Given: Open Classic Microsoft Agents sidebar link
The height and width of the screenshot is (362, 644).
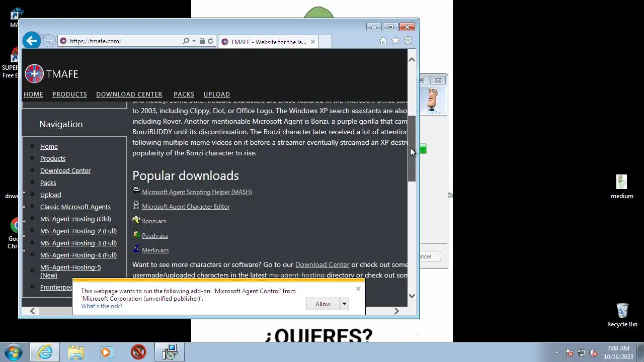Looking at the screenshot, I should [x=75, y=207].
